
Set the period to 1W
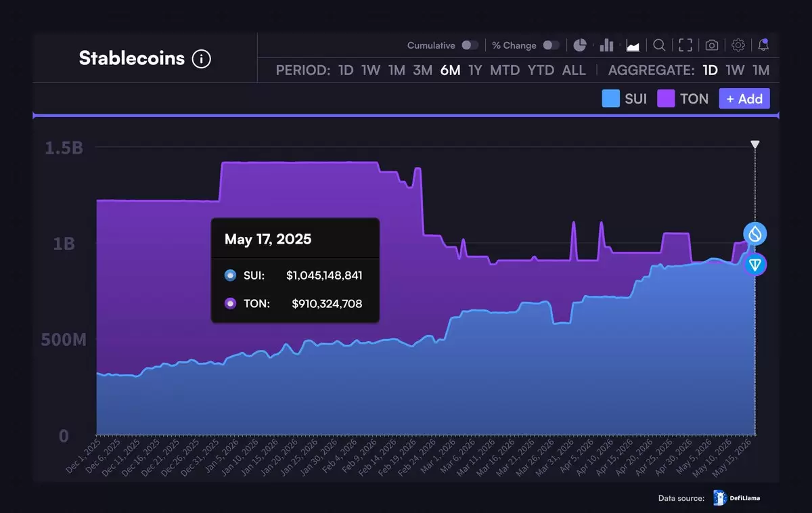(x=371, y=70)
